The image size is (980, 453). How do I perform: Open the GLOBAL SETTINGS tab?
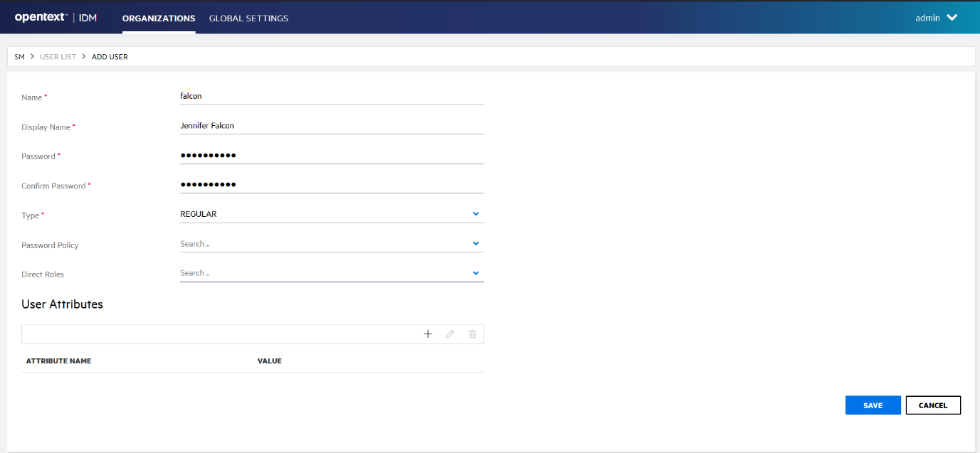(248, 18)
